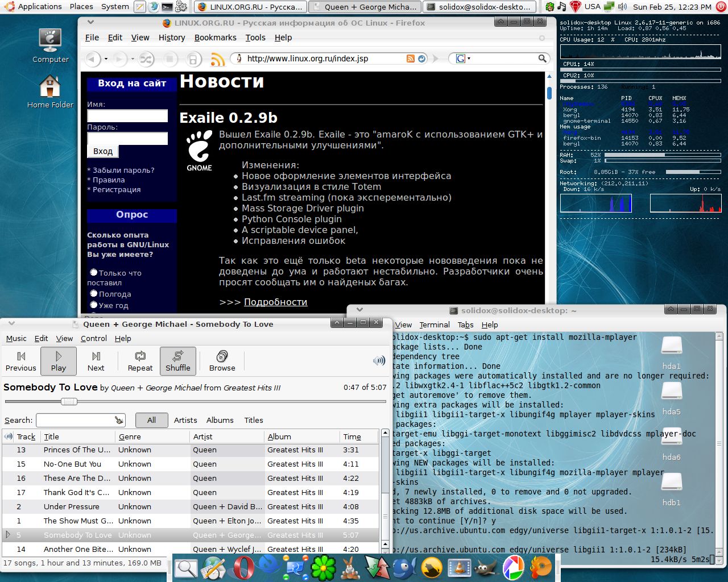
Task: Clear the music player search with the broom icon
Action: (x=118, y=420)
